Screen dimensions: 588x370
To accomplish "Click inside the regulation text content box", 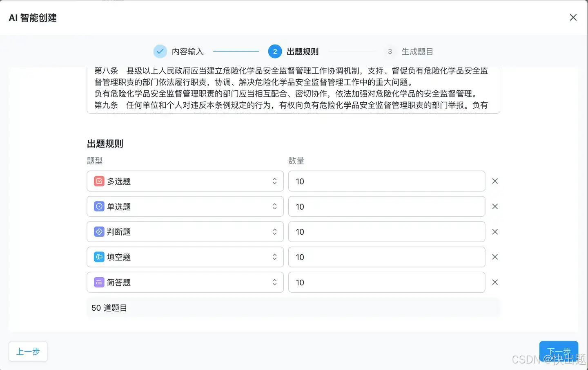I will pyautogui.click(x=293, y=90).
